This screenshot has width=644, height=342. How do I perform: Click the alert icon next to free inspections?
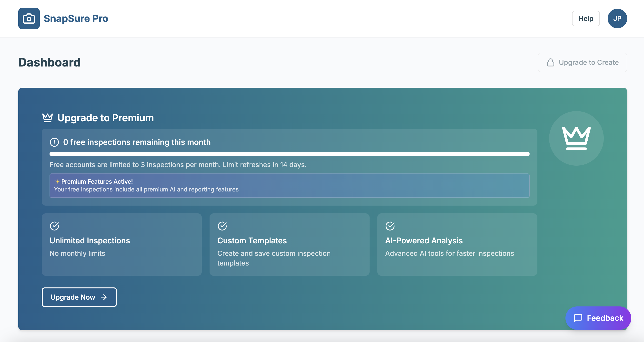click(54, 142)
